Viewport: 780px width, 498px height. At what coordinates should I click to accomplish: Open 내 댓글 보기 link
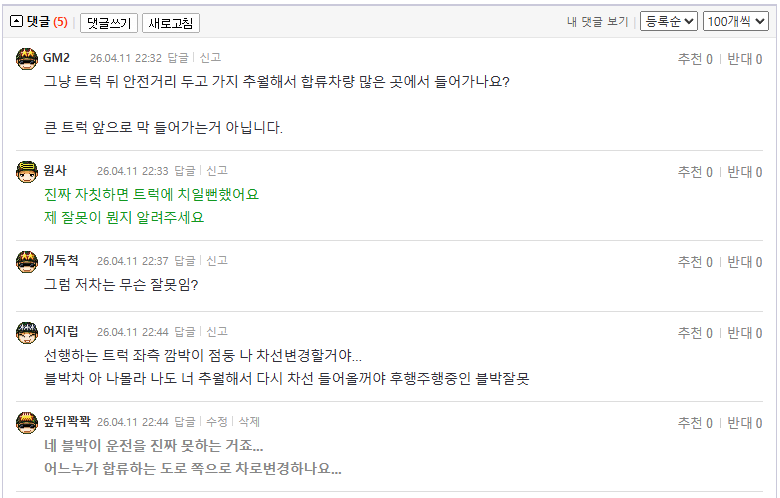coord(597,21)
